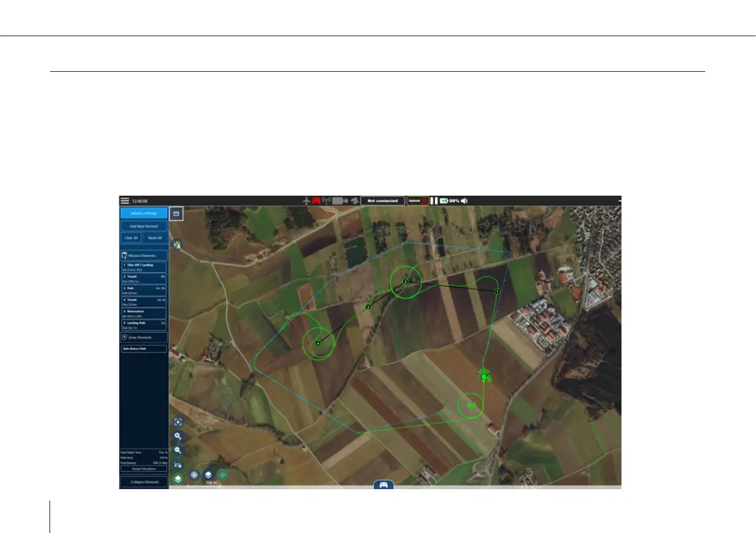Click the Restart Simulation button
The height and width of the screenshot is (533, 756).
(x=143, y=469)
